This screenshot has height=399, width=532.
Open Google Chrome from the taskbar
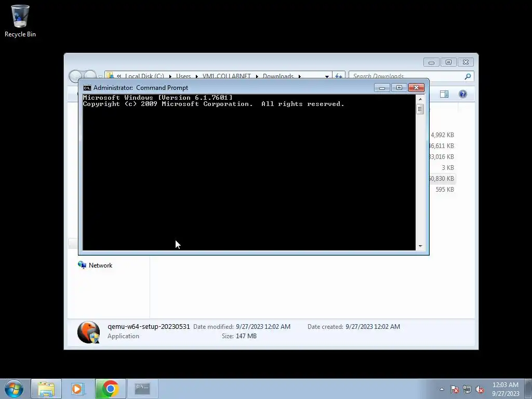pyautogui.click(x=110, y=389)
